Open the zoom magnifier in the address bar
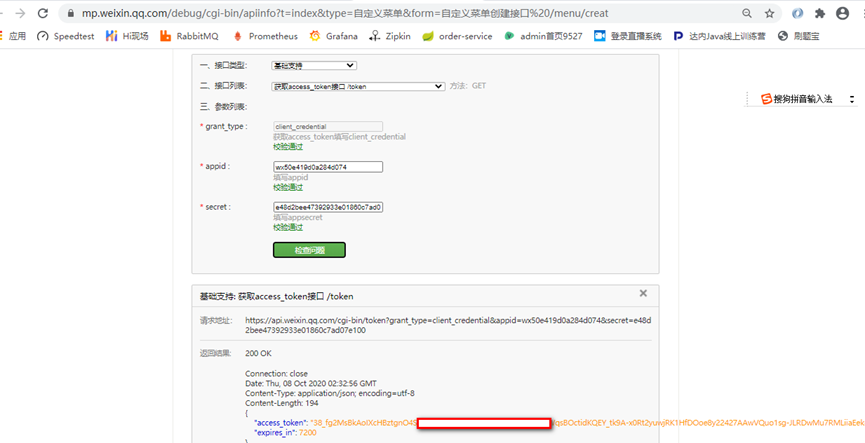The image size is (865, 443). pos(746,13)
